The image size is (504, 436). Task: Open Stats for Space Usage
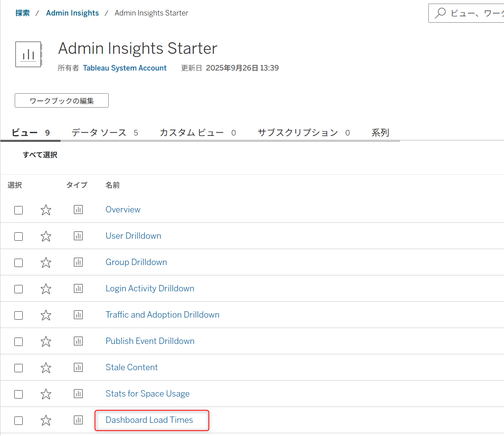pyautogui.click(x=148, y=394)
